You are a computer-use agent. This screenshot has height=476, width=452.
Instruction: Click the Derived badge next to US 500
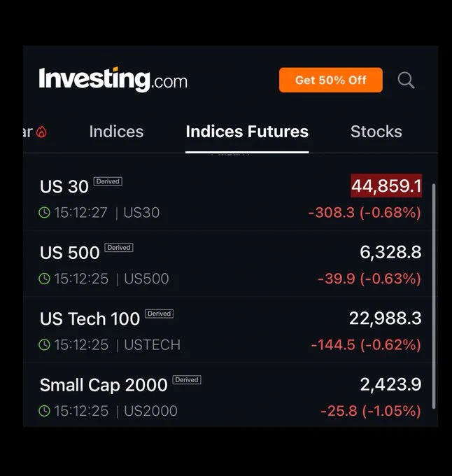(x=119, y=247)
